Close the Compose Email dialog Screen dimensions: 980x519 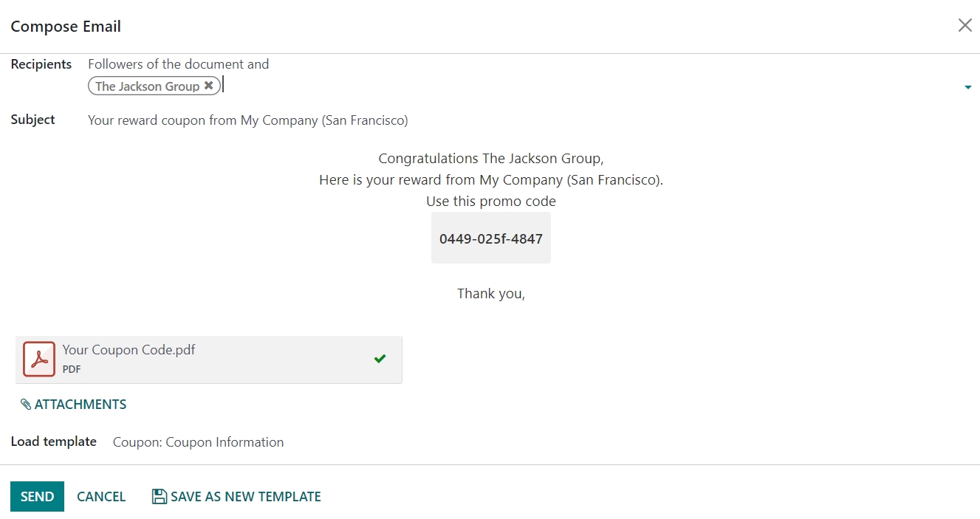(964, 26)
